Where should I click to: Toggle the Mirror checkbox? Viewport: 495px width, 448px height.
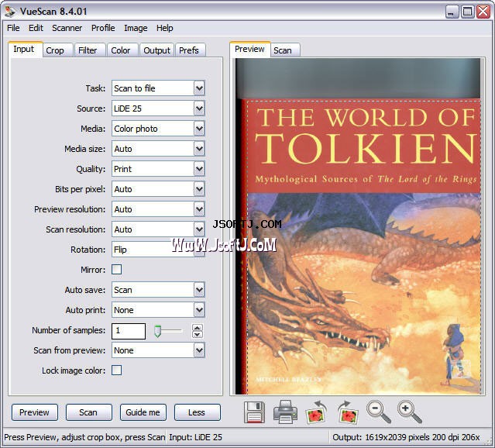[x=116, y=270]
